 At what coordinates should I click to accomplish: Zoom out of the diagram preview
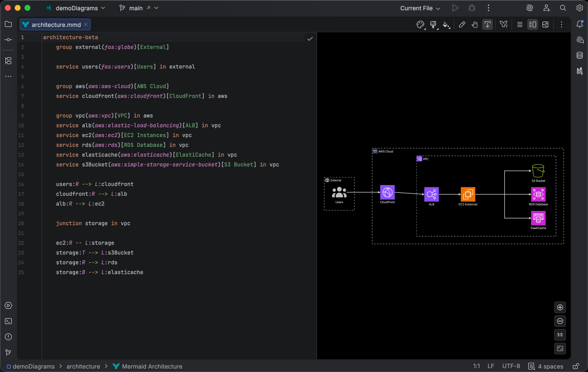click(x=561, y=321)
